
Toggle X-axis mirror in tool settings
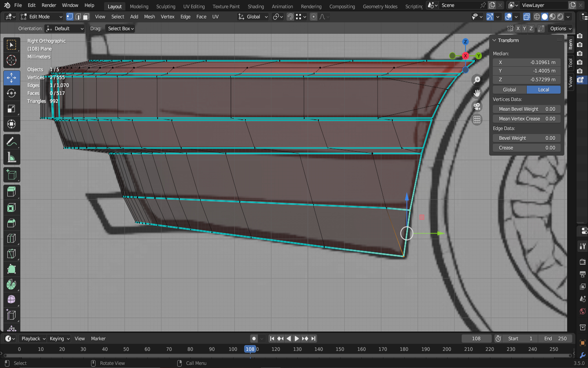518,29
